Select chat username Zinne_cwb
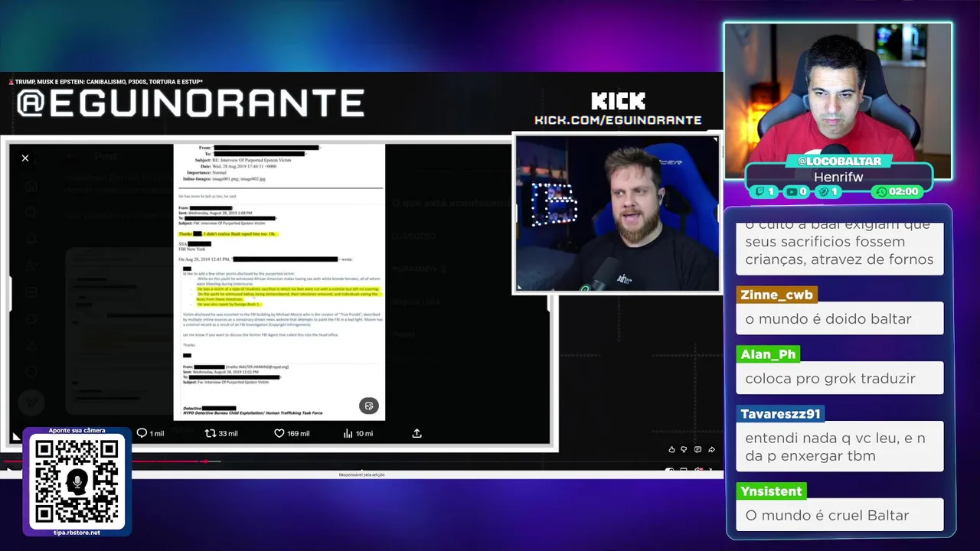Screen dimensions: 980x551 tap(776, 295)
